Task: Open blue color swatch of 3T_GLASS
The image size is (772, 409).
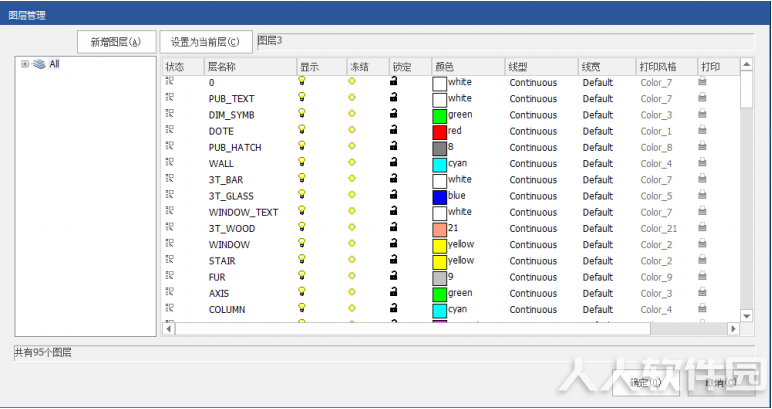Action: point(440,198)
